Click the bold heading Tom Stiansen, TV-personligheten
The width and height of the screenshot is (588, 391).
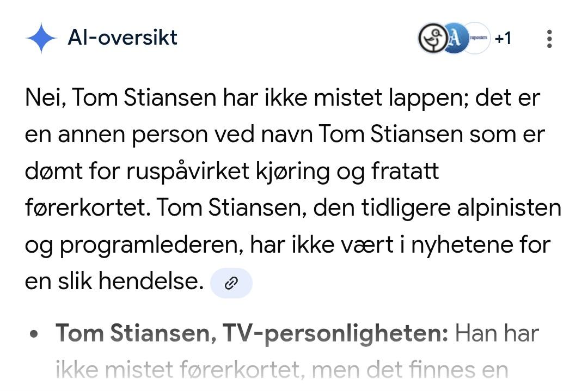[252, 333]
